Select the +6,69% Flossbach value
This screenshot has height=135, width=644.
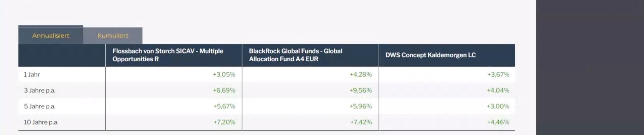point(224,90)
